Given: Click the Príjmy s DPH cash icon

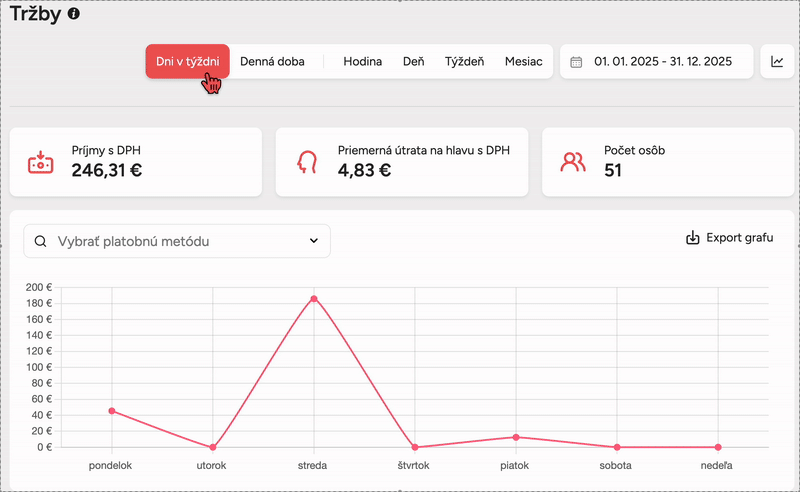Looking at the screenshot, I should tap(40, 162).
